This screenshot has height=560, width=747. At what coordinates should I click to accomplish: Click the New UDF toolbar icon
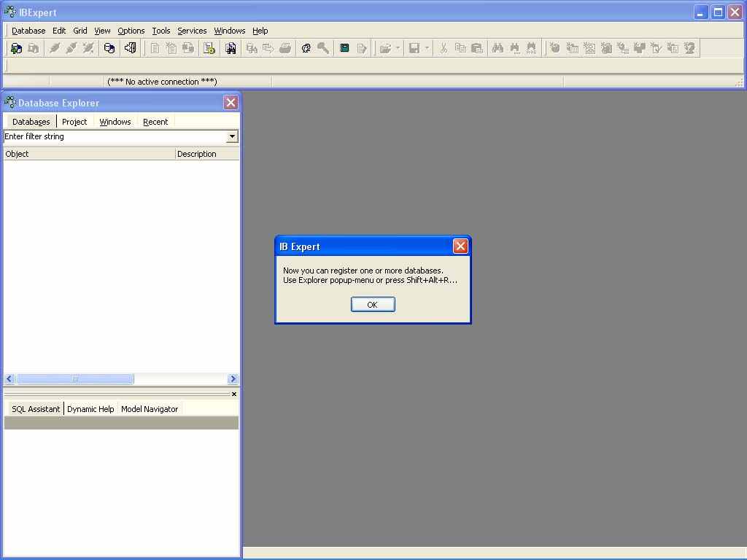point(673,48)
